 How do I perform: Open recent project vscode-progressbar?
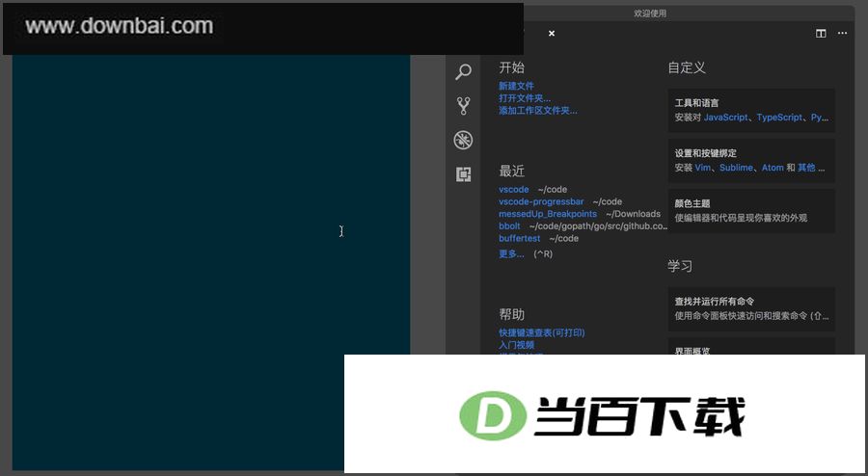point(541,201)
